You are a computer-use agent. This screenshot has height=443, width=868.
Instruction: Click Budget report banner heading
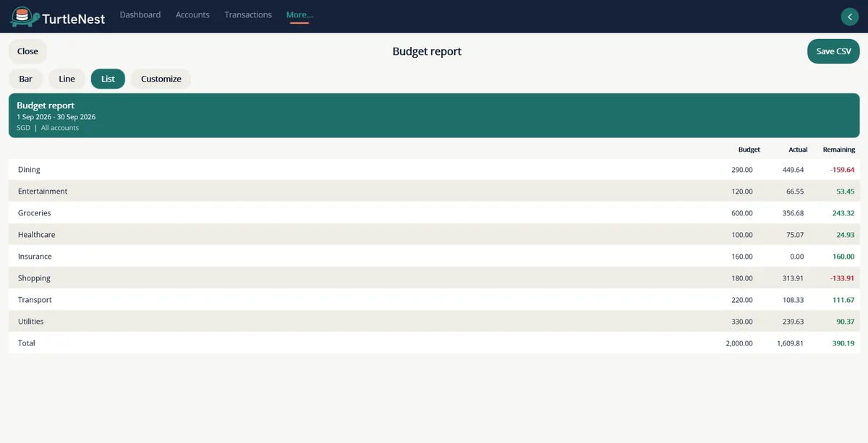pyautogui.click(x=46, y=106)
